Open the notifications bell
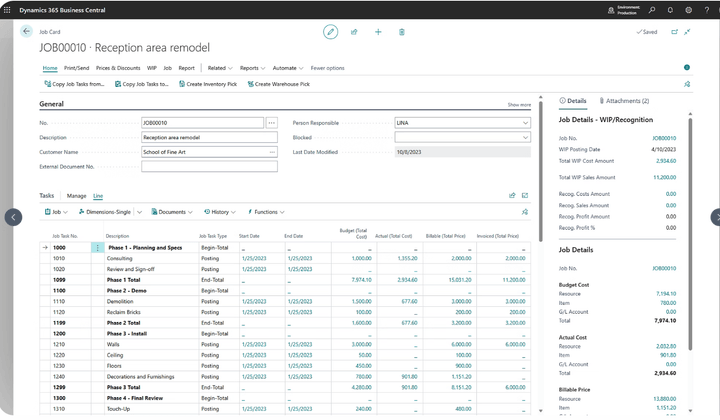Image resolution: width=720 pixels, height=420 pixels. [x=671, y=10]
